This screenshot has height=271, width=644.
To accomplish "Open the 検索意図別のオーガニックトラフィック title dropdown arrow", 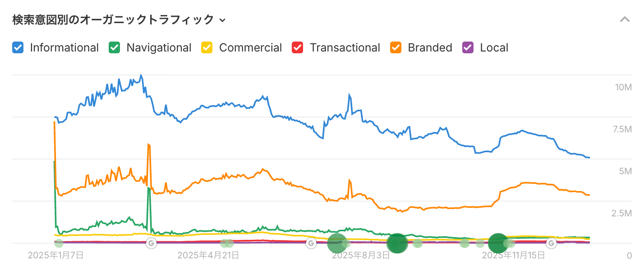I will pyautogui.click(x=222, y=20).
